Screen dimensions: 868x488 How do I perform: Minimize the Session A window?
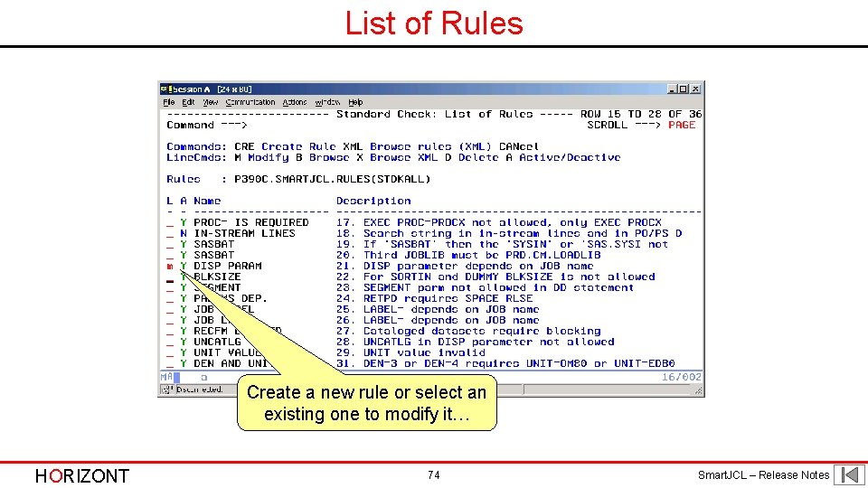pos(672,89)
